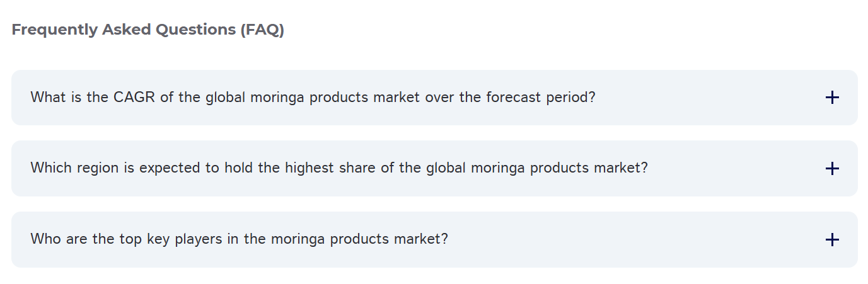Click the plus icon for the region question
The width and height of the screenshot is (868, 284).
point(832,169)
